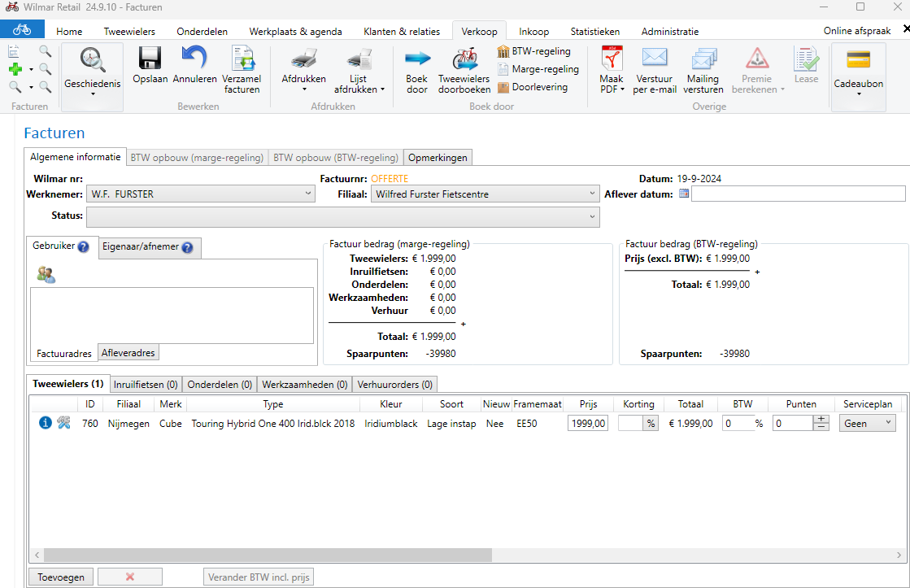The height and width of the screenshot is (588, 910).
Task: Open the Opmerkingen tab
Action: [x=438, y=157]
